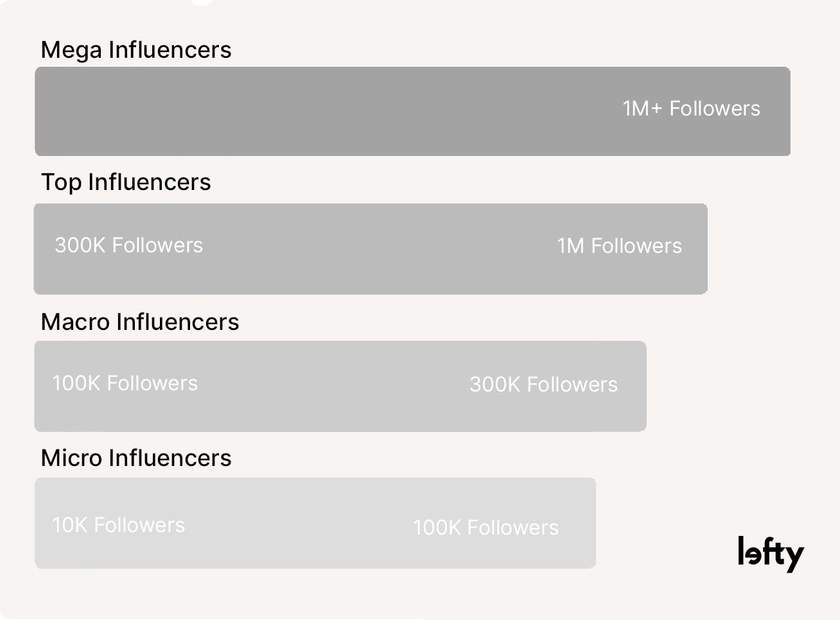Select the Micro Influencers heading

click(x=136, y=458)
